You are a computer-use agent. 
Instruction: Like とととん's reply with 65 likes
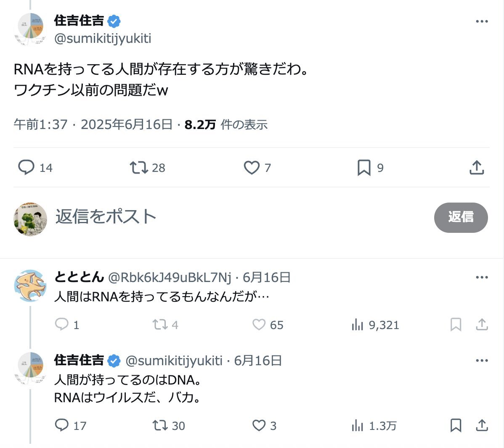259,324
